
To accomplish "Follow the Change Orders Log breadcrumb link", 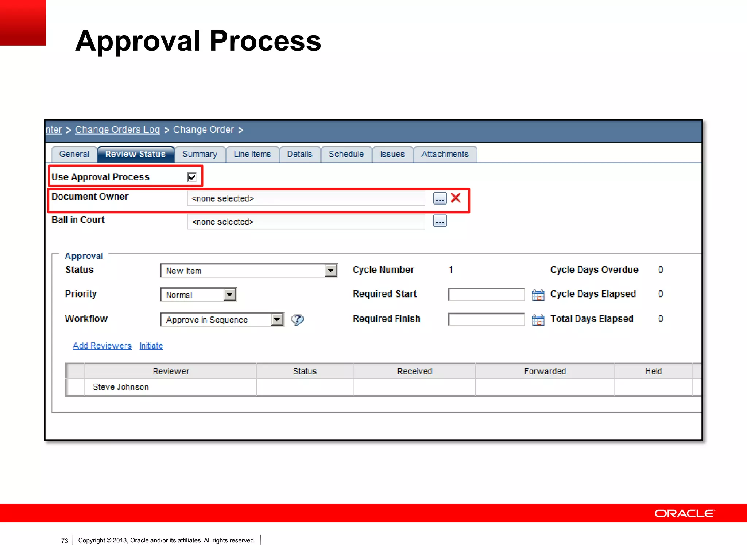I will [117, 130].
